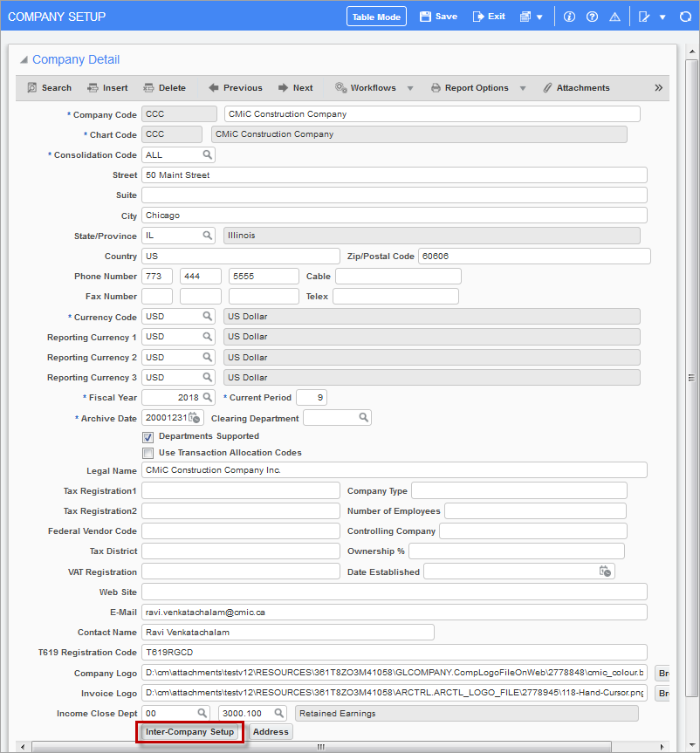Open lookup for State/Province field
This screenshot has width=700, height=753.
[x=207, y=236]
